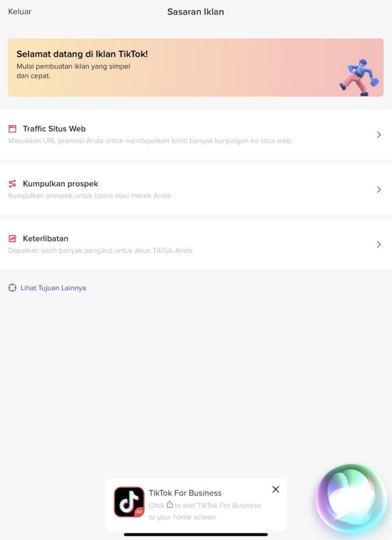Open the Keterlibatan chevron arrow
This screenshot has width=392, height=540.
tap(379, 244)
